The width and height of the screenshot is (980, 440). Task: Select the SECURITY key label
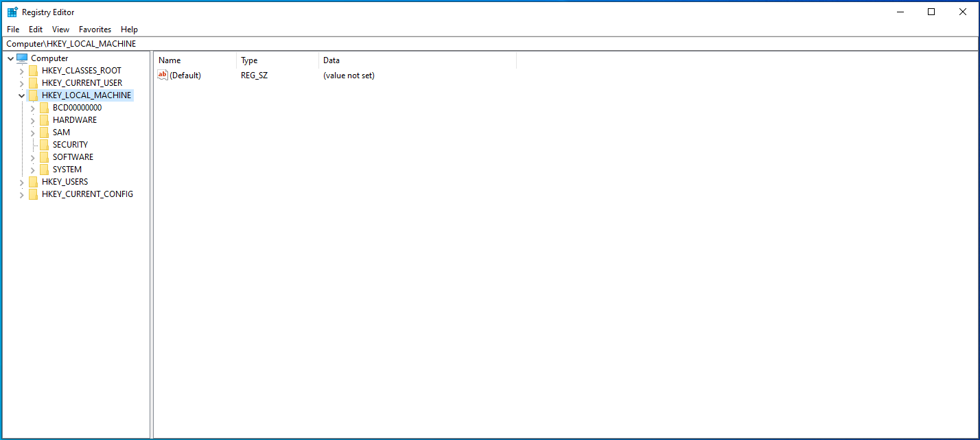70,145
